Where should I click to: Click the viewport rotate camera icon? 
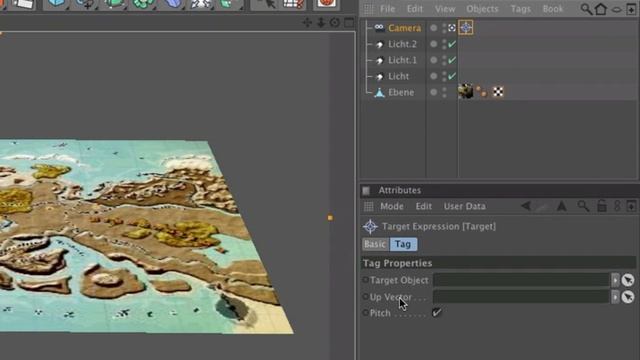tap(335, 23)
